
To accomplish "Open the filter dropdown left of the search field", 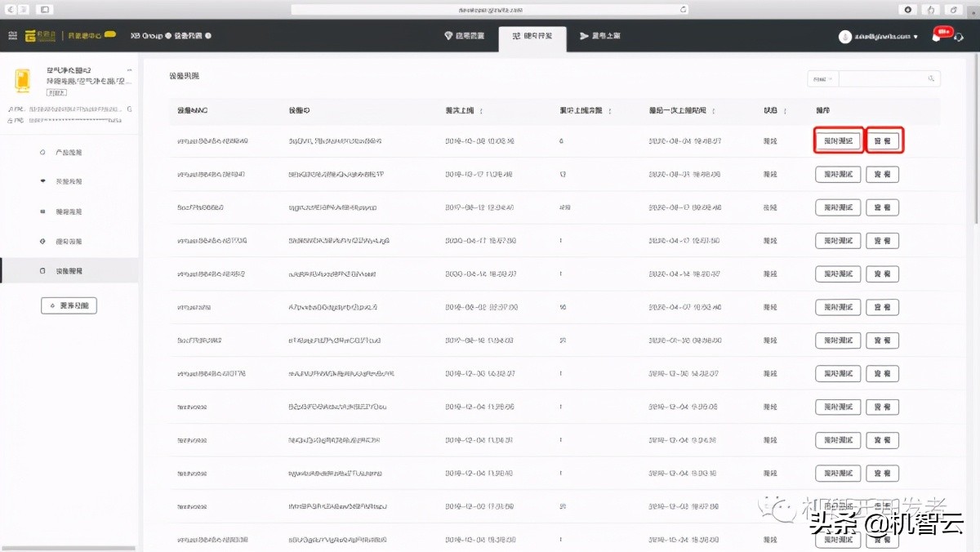I will point(822,78).
